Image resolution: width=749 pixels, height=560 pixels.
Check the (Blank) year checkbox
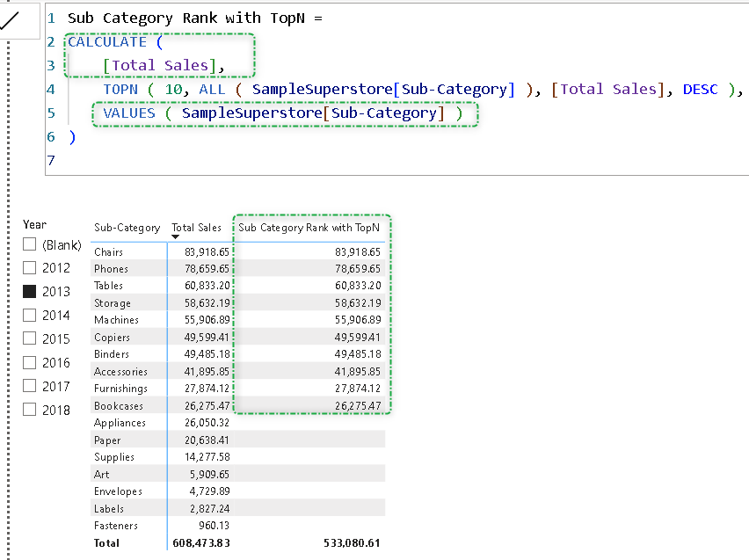click(x=30, y=244)
